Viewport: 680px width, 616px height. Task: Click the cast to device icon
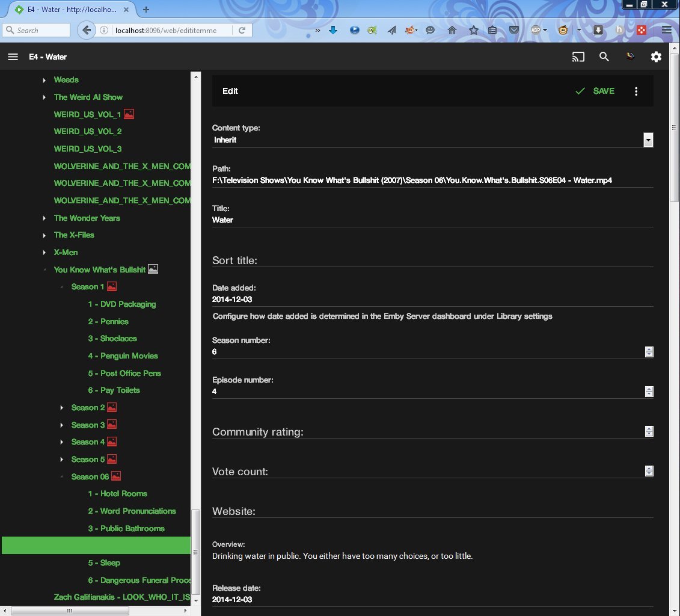click(578, 57)
